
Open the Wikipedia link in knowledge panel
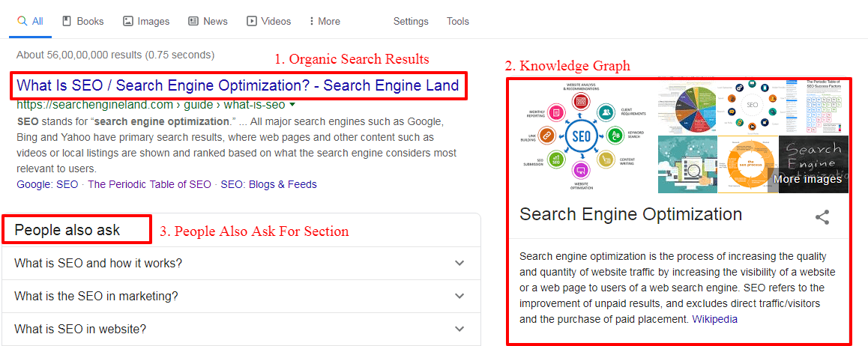coord(714,320)
